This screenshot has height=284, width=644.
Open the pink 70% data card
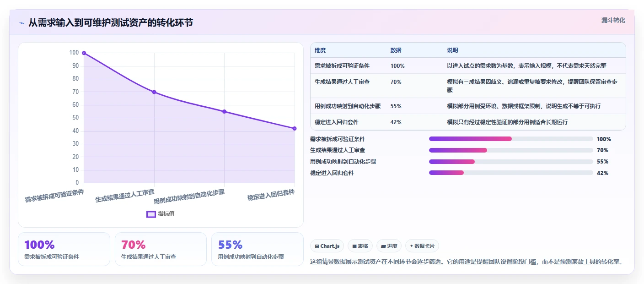[161, 249]
